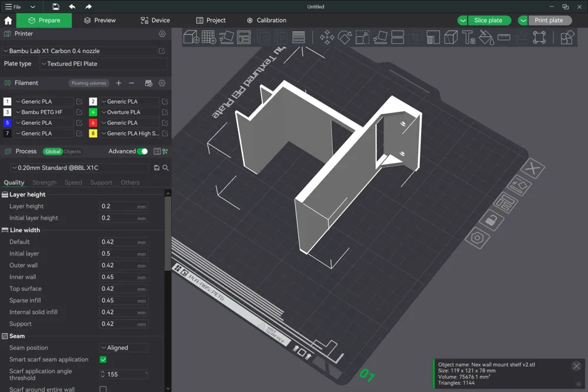Switch to the Preview tab
Screen dimensions: 588x392
[x=100, y=20]
